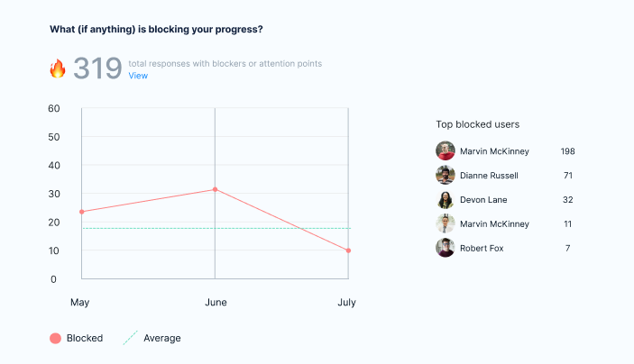Click Dianne Russell's avatar

click(445, 175)
